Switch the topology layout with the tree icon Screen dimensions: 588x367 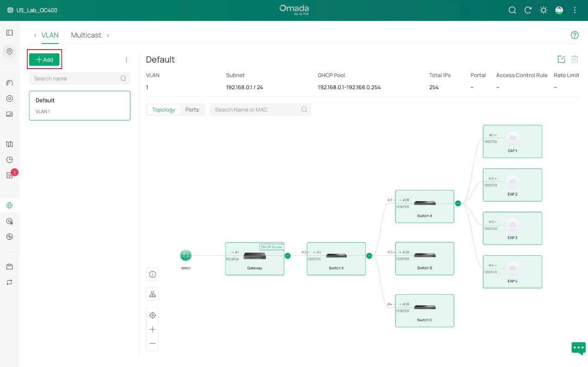(x=152, y=294)
